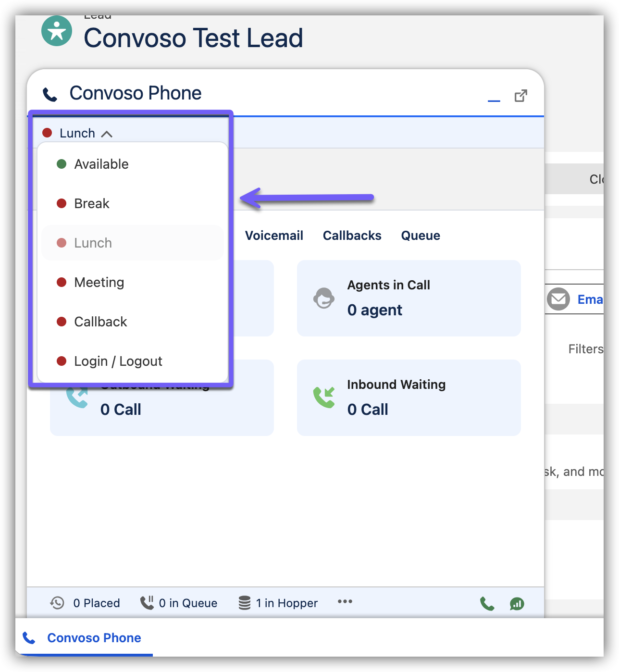Click the placed calls history icon
The image size is (619, 672).
(x=57, y=603)
